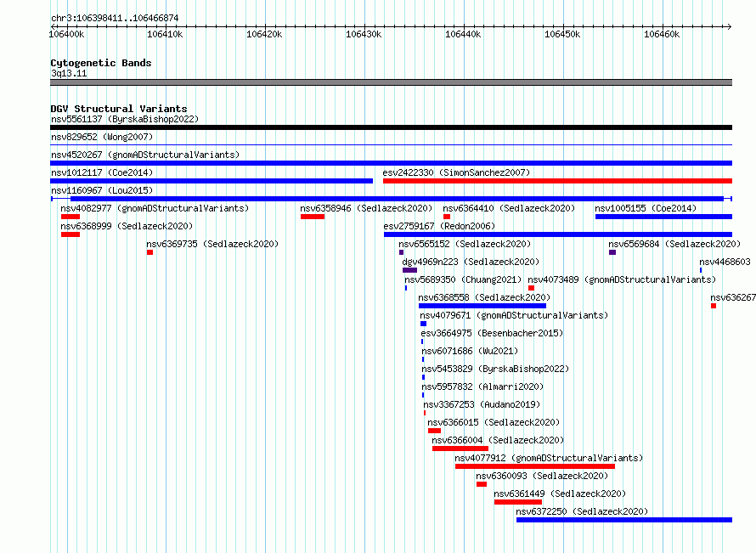Click the DGV Structural Variants track title

point(119,109)
